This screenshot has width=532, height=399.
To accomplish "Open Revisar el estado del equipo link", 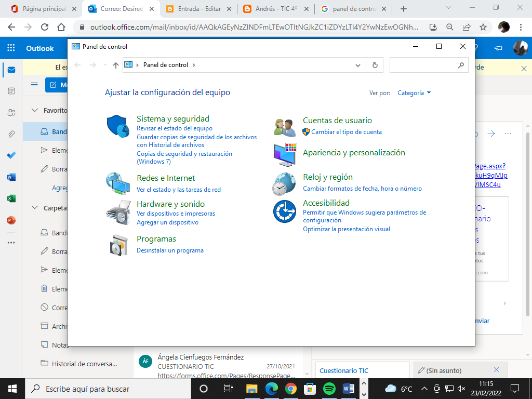I will pyautogui.click(x=175, y=128).
